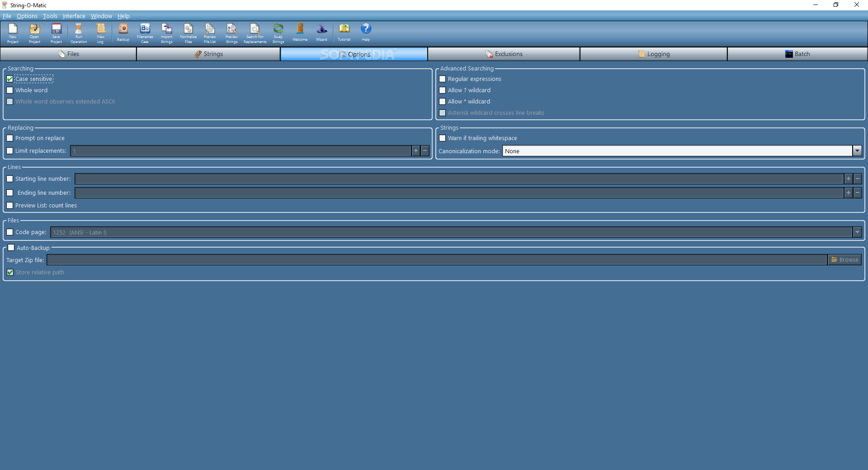Click the Swap Strings toolbar icon
This screenshot has height=470, width=868.
tap(278, 33)
